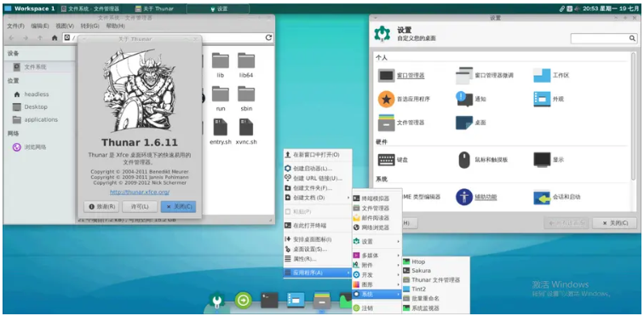Open the 显示 display settings

(549, 159)
